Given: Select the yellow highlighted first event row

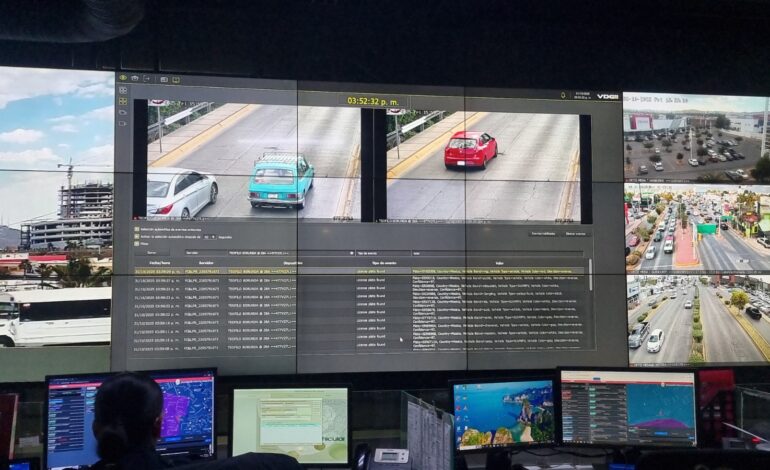Looking at the screenshot, I should click(x=360, y=271).
